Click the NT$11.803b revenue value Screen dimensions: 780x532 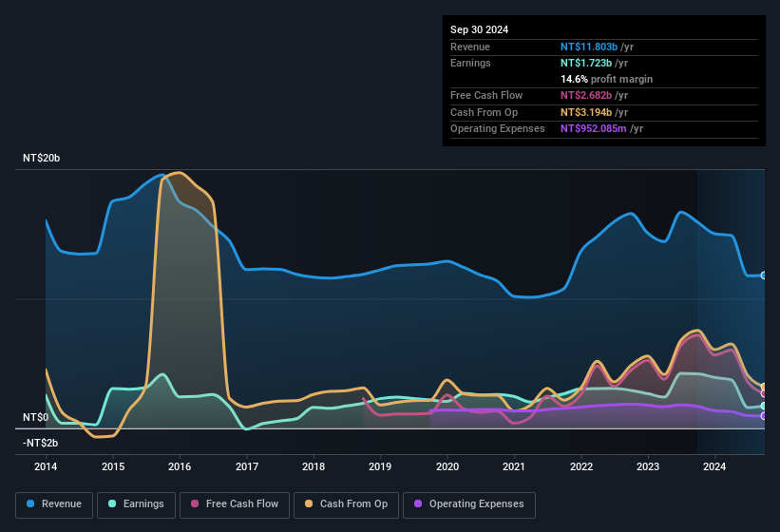point(589,47)
